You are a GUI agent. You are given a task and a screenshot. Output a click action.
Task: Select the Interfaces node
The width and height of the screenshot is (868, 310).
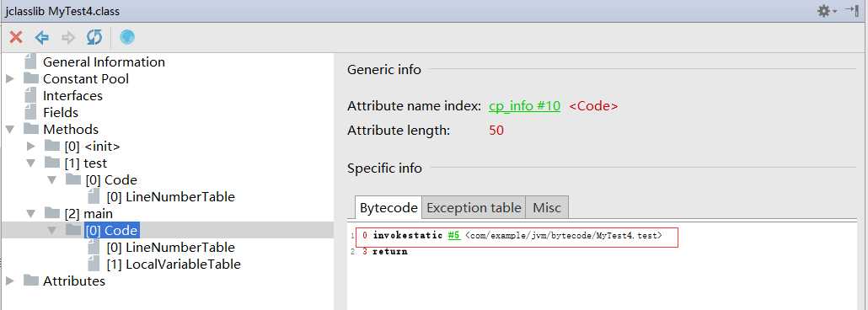[x=72, y=96]
